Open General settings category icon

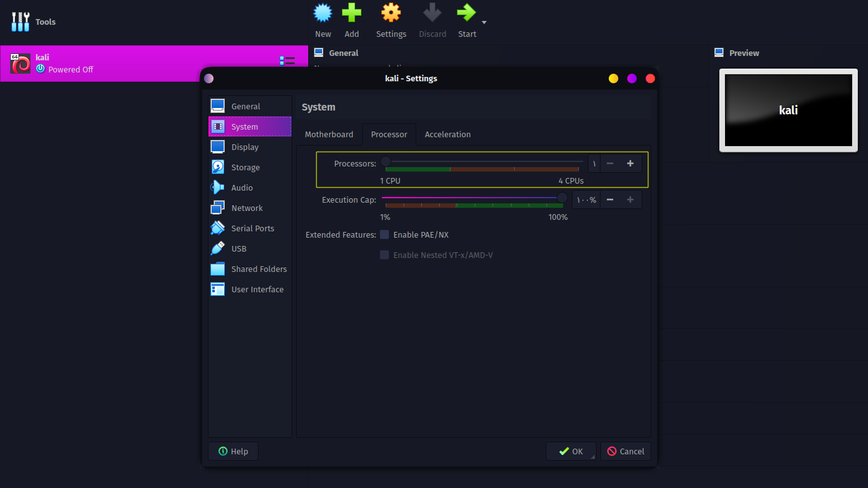point(218,106)
